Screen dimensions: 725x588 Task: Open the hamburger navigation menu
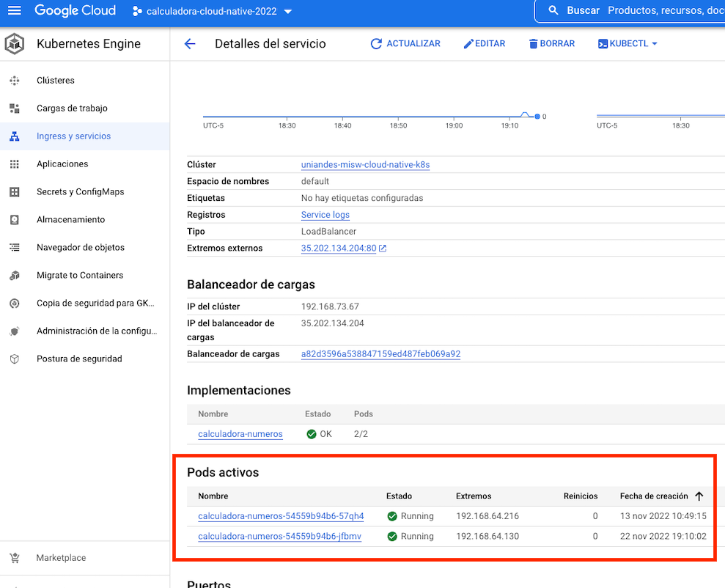tap(15, 11)
